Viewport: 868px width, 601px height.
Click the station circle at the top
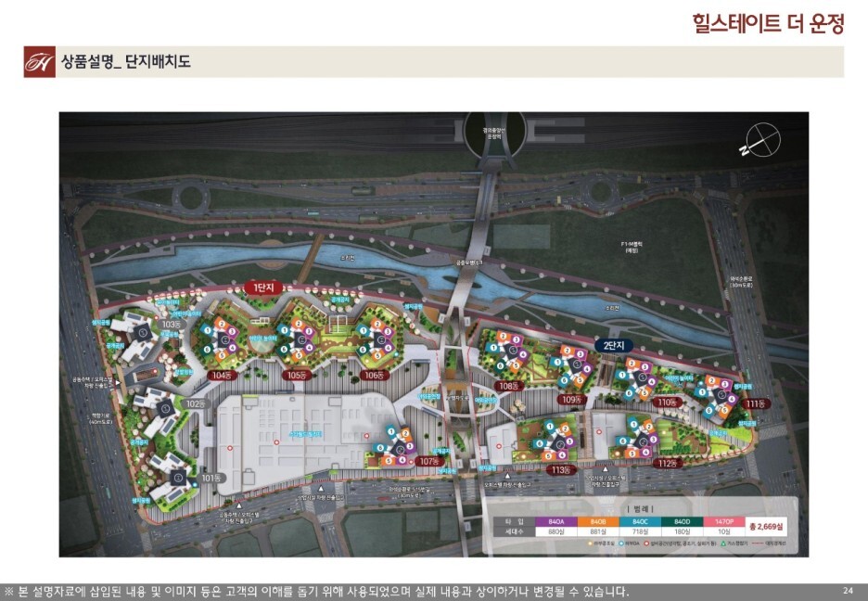(493, 134)
